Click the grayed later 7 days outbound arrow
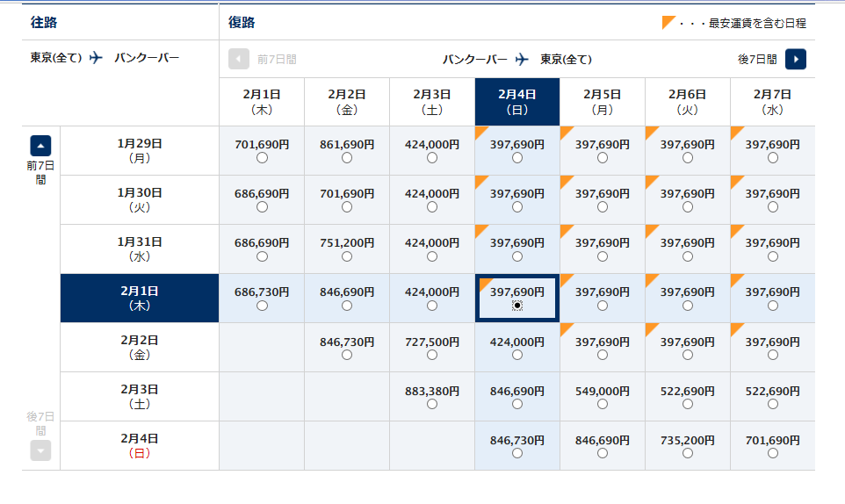Screen dimensions: 845x504 pos(40,450)
